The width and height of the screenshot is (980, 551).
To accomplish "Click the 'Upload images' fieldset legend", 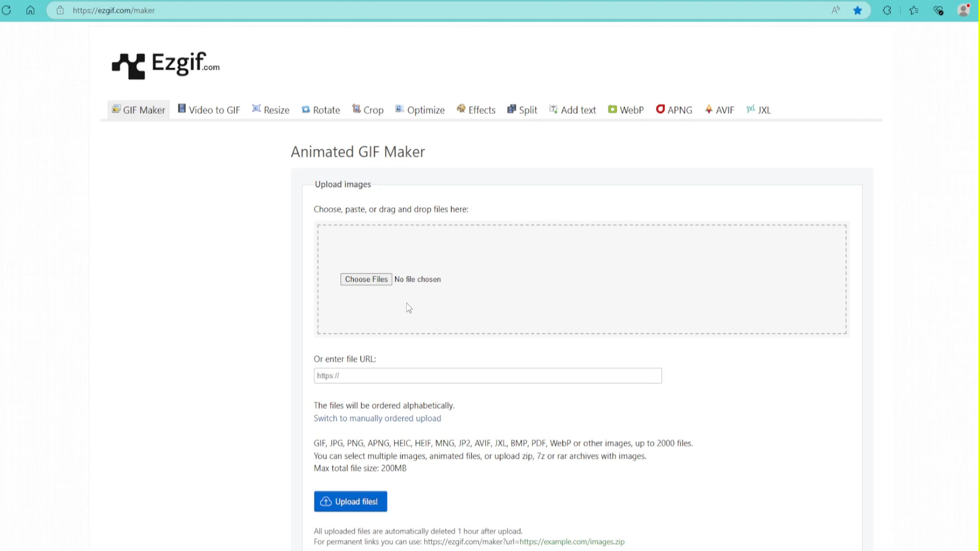I will 342,184.
